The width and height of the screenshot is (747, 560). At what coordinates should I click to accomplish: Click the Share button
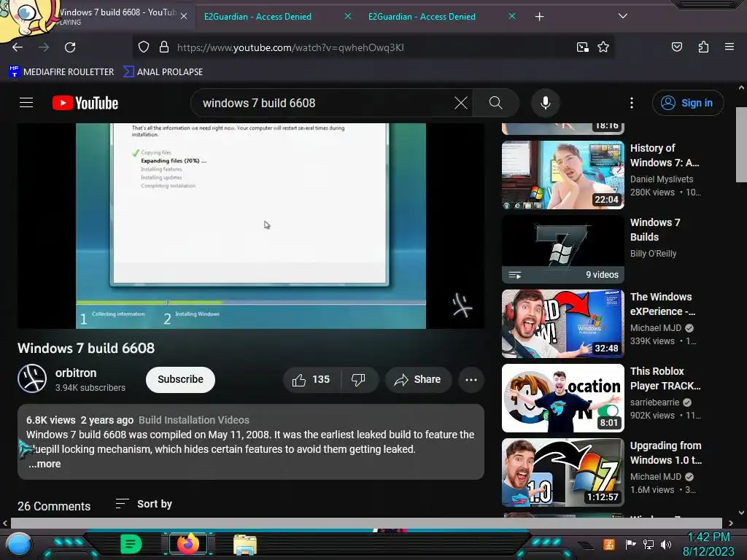click(x=418, y=379)
